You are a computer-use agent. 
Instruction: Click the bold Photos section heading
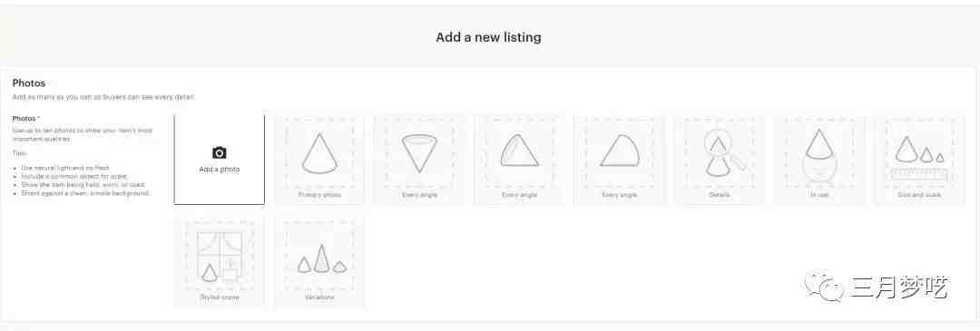tap(29, 83)
